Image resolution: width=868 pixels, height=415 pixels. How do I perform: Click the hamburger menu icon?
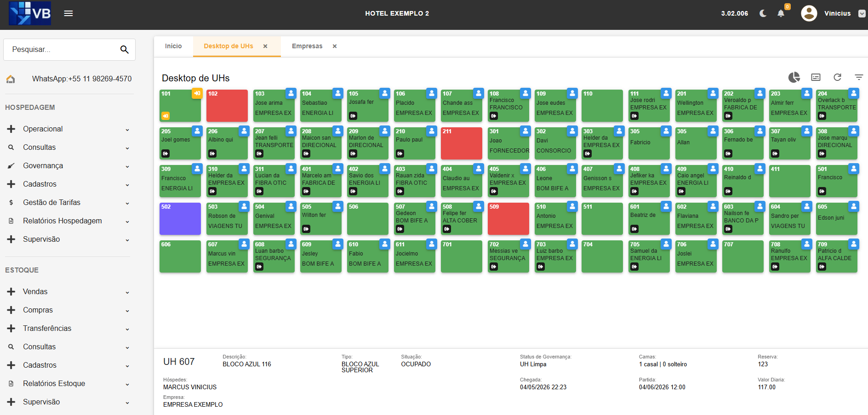[x=69, y=13]
